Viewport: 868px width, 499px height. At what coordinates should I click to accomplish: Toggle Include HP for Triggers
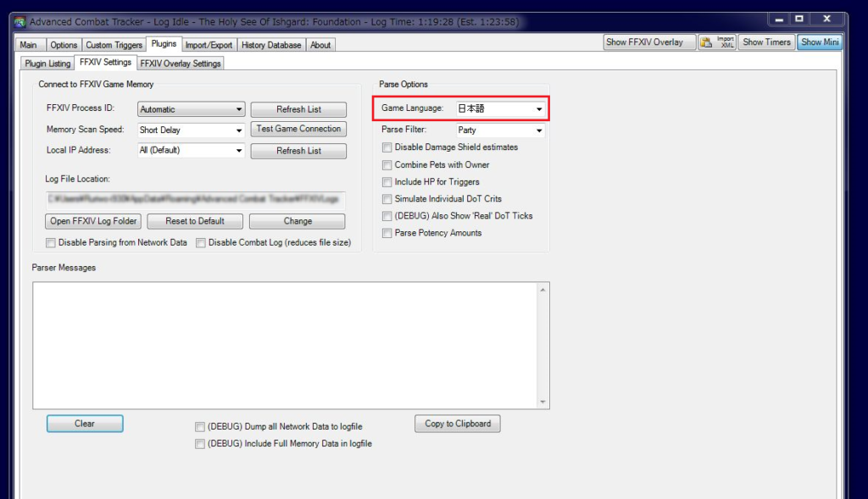click(x=387, y=182)
